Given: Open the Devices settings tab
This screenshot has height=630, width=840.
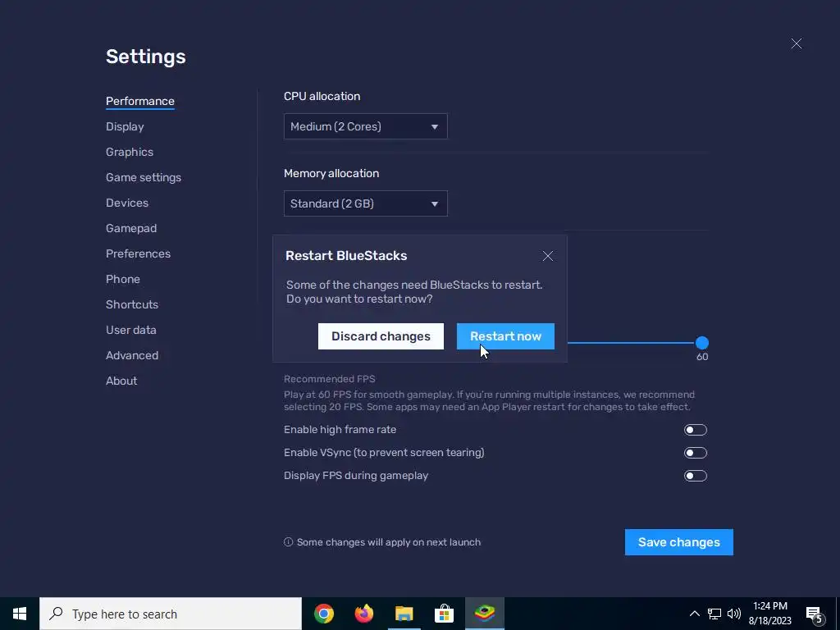Looking at the screenshot, I should [x=127, y=203].
